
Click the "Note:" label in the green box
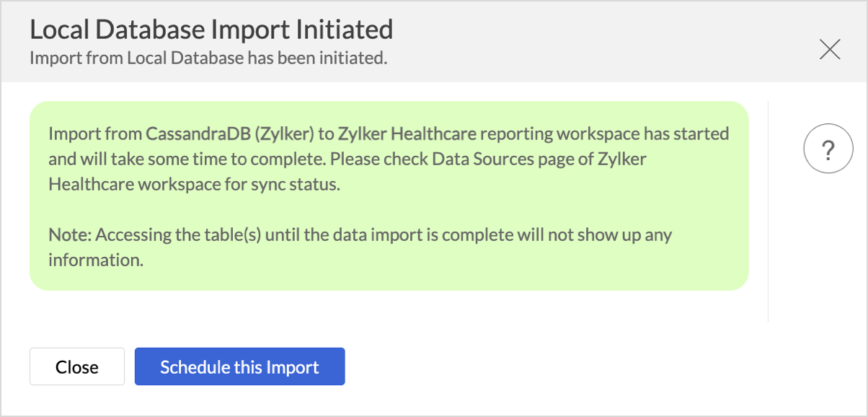tap(70, 235)
